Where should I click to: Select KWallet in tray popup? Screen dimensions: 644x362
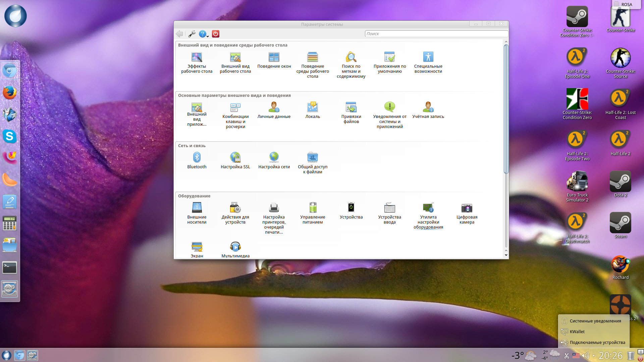[577, 332]
